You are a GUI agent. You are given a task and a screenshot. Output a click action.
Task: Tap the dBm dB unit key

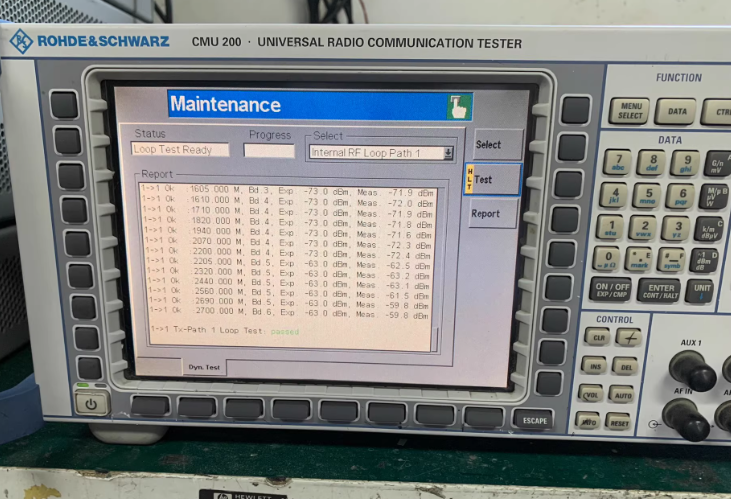tap(704, 261)
